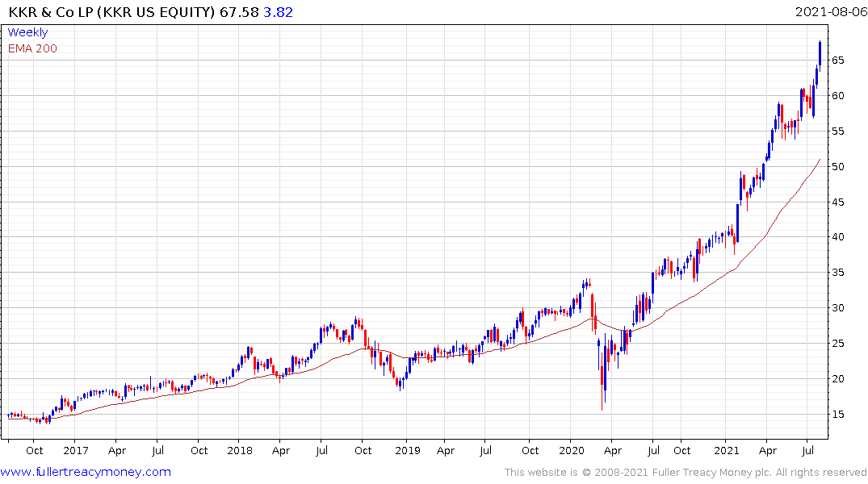Open the www.fullertreacymoney.com link
Screen dimensions: 868x484
pyautogui.click(x=86, y=472)
